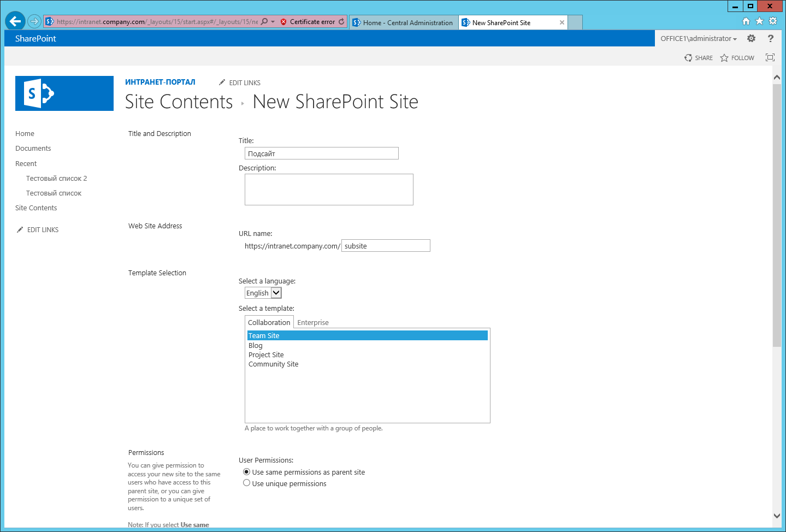Click the search magnifier in address bar

(x=264, y=22)
